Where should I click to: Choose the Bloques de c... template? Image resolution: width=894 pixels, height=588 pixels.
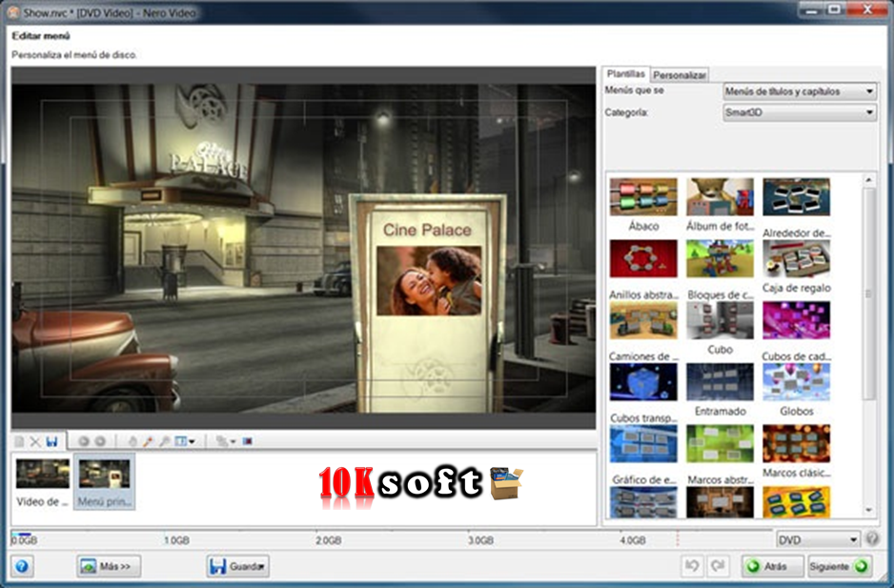coord(720,258)
